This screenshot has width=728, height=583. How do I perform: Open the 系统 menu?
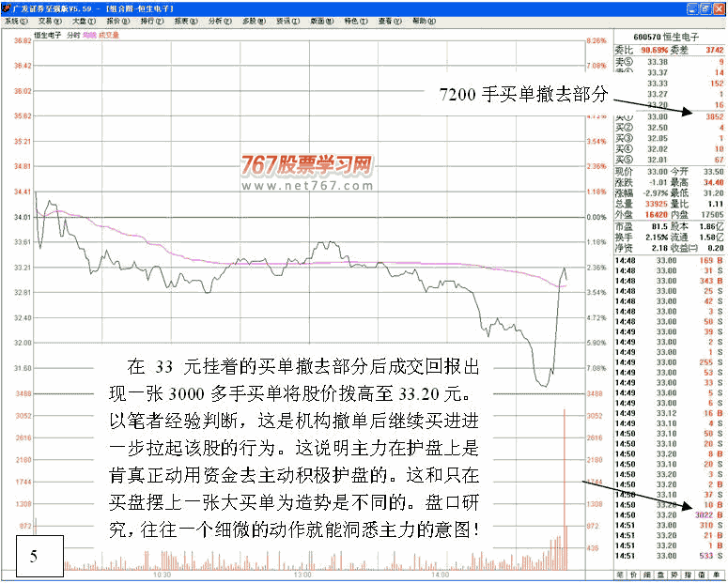(x=17, y=21)
